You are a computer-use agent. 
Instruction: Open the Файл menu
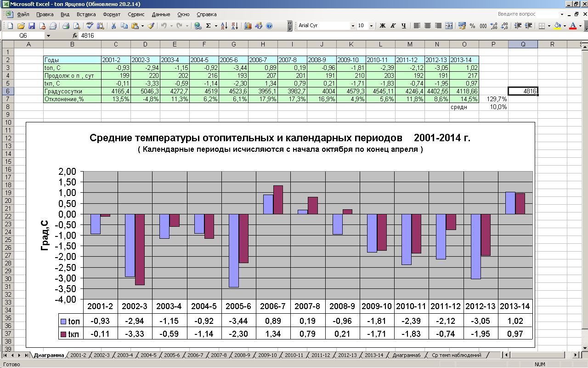23,14
